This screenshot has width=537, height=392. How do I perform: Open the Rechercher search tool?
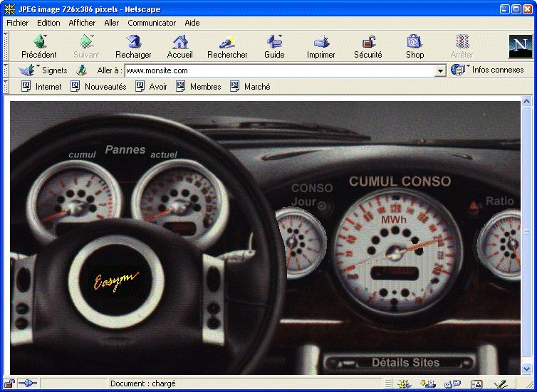click(x=227, y=47)
